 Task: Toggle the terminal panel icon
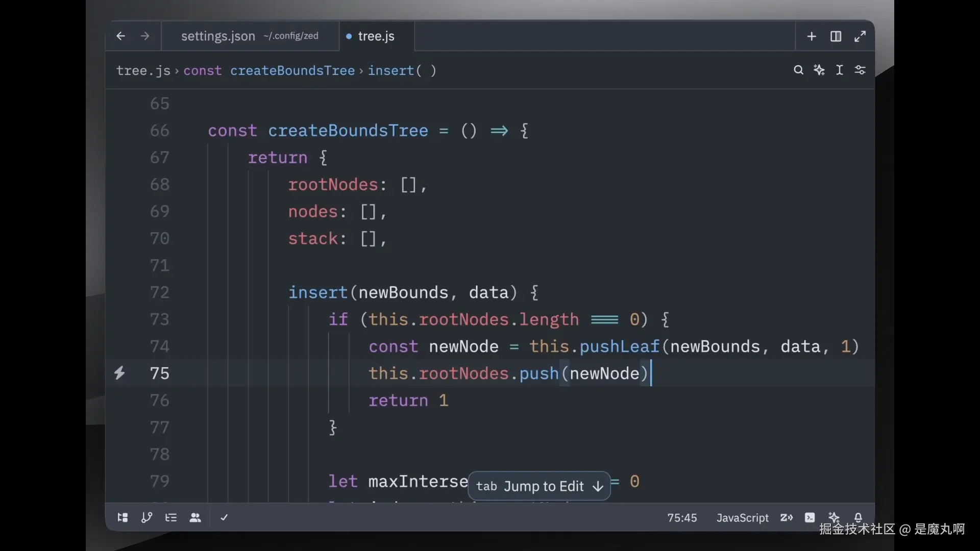pos(810,517)
